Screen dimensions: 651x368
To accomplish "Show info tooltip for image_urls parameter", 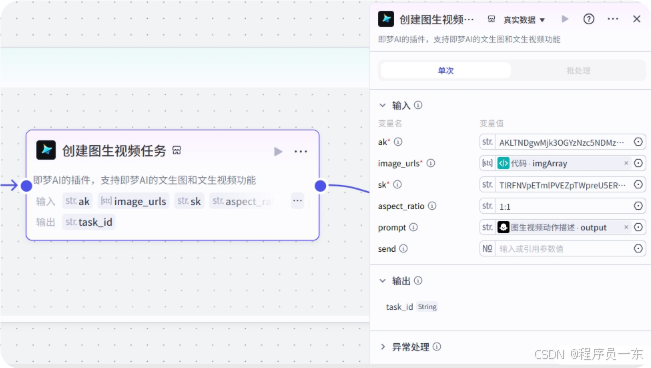I will click(431, 163).
